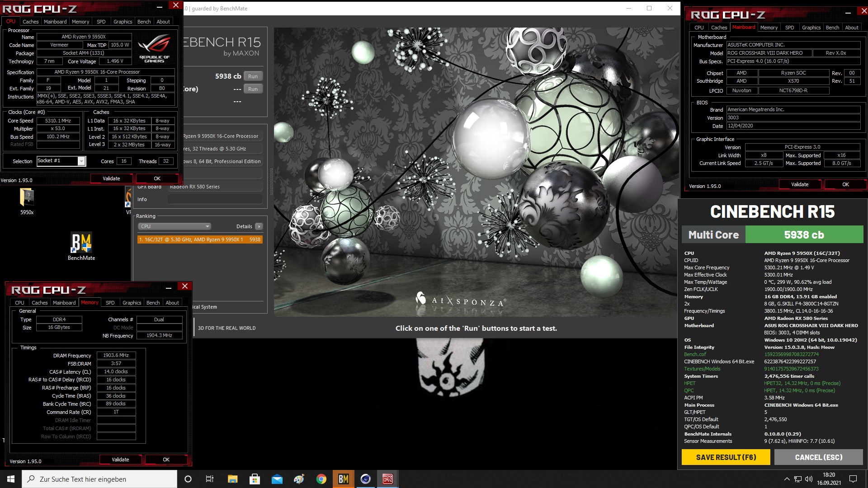The image size is (868, 488).
Task: Click the Core Speed value 5310.1 MHz
Action: pyautogui.click(x=58, y=121)
